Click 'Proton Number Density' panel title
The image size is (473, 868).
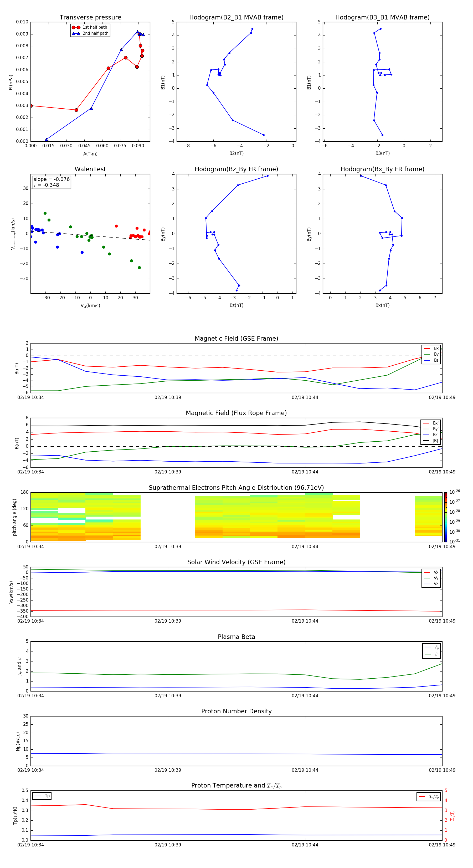tap(236, 711)
